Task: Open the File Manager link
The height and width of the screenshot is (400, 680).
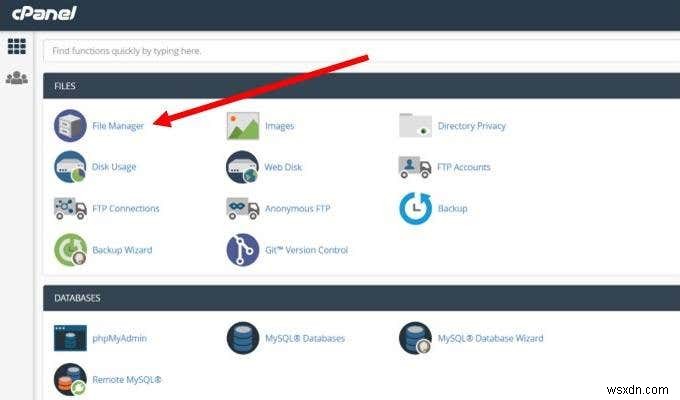Action: [118, 126]
